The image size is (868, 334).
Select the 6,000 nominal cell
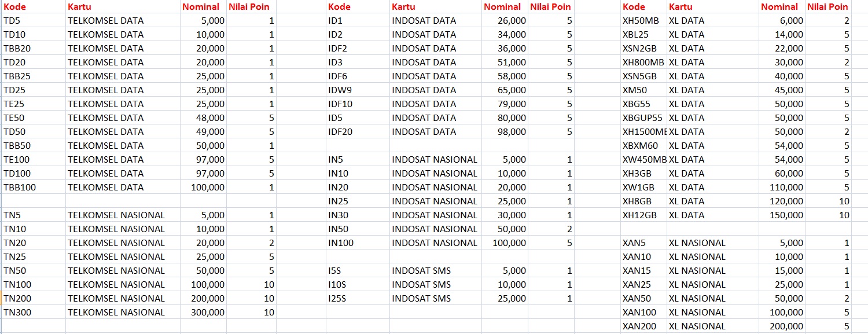pos(782,20)
